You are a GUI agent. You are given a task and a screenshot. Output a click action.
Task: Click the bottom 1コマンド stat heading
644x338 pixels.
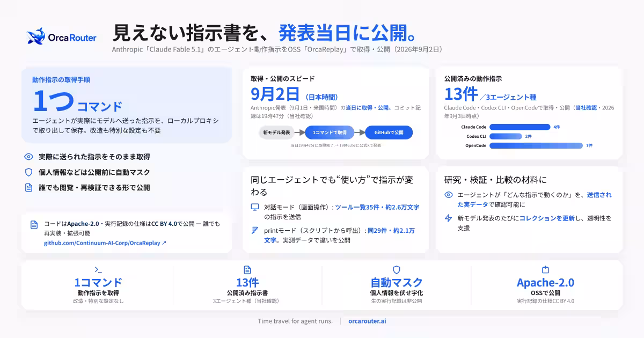tap(98, 283)
